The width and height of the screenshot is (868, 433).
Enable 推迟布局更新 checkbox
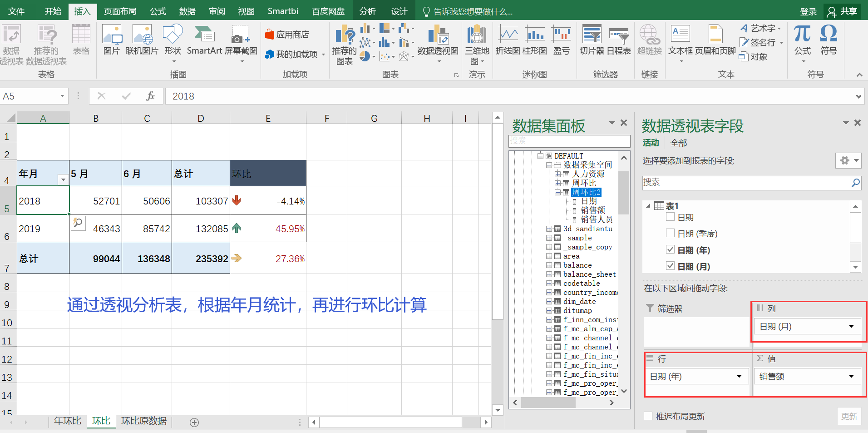click(x=648, y=416)
